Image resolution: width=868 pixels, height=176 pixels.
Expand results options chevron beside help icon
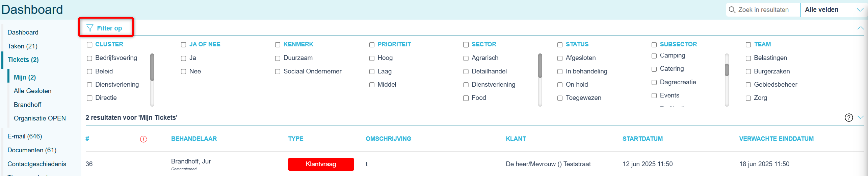(x=860, y=117)
